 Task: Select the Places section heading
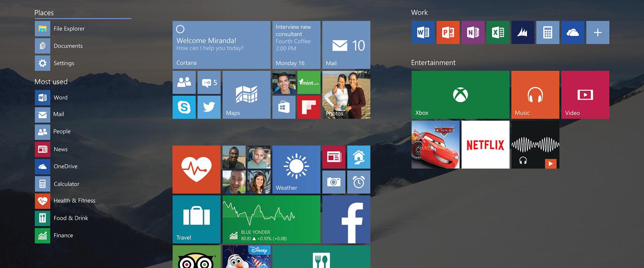click(x=44, y=13)
